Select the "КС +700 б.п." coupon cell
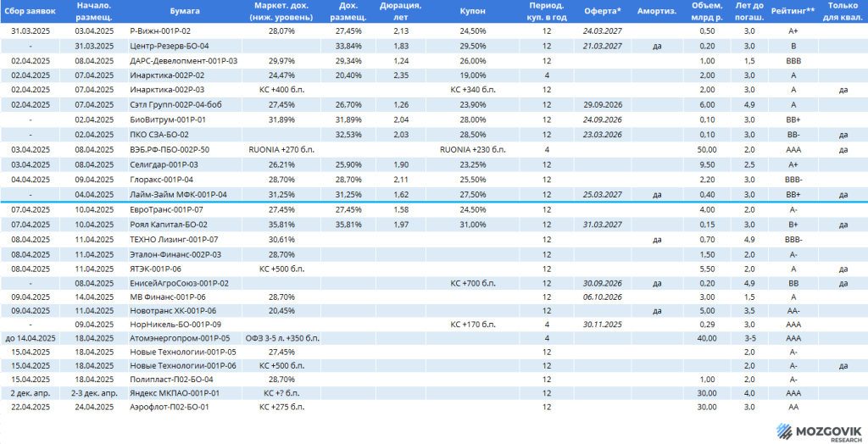 click(473, 284)
